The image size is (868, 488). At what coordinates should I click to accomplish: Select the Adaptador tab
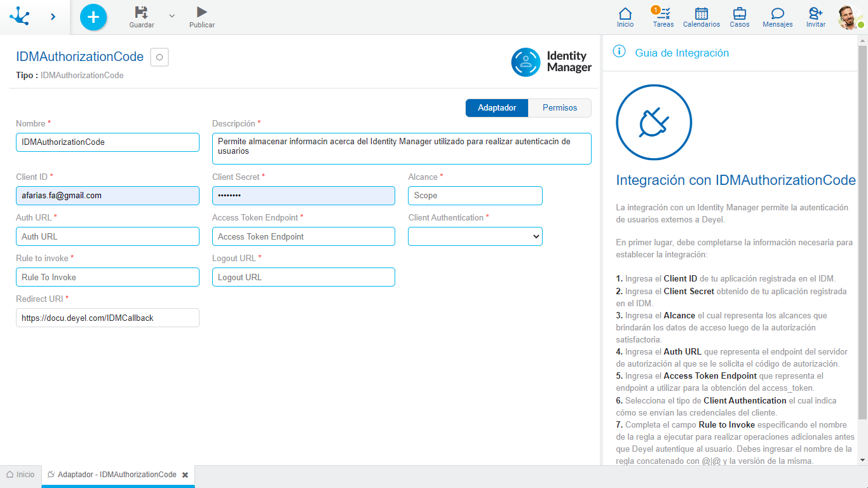pyautogui.click(x=497, y=108)
